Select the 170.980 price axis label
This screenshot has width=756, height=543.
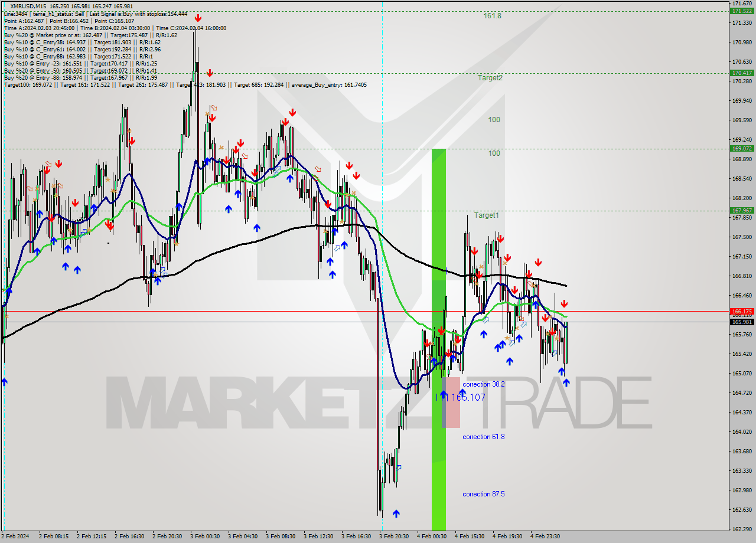coord(742,42)
